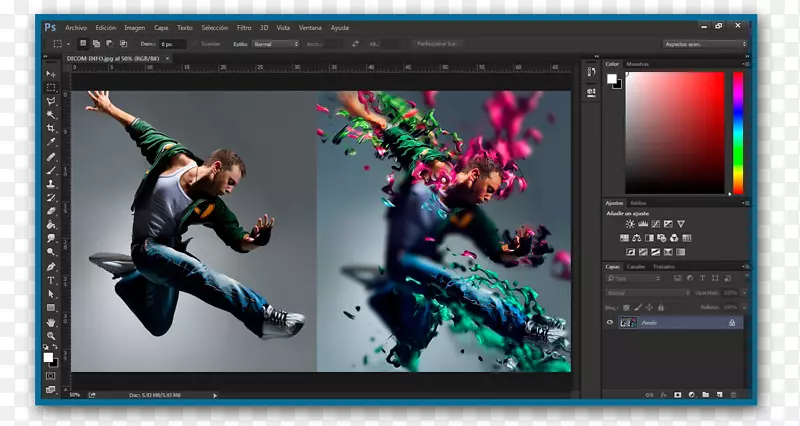Image resolution: width=800 pixels, height=426 pixels.
Task: Open the workspace Aspectos esen. dropdown
Action: click(x=705, y=44)
